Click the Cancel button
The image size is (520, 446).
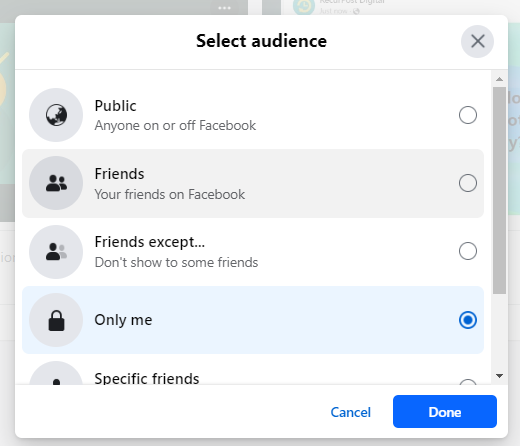pos(350,412)
